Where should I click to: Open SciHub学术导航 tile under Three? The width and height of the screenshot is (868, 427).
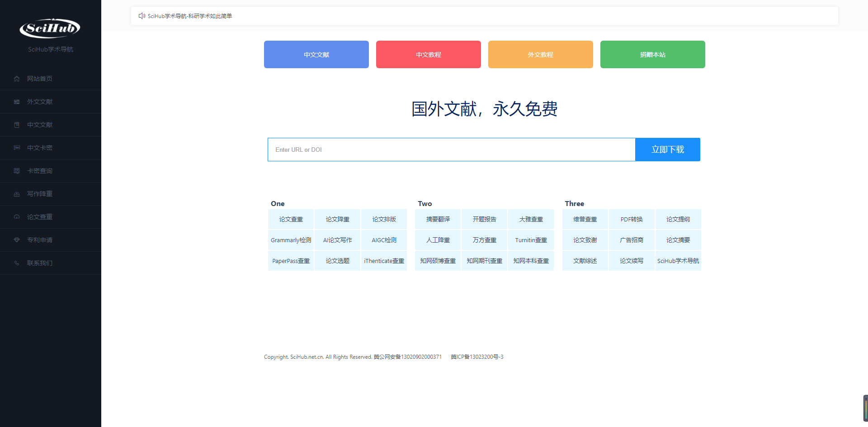click(679, 261)
